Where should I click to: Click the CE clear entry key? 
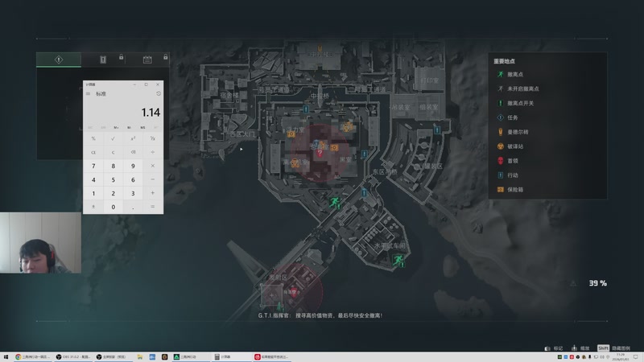[x=93, y=152]
